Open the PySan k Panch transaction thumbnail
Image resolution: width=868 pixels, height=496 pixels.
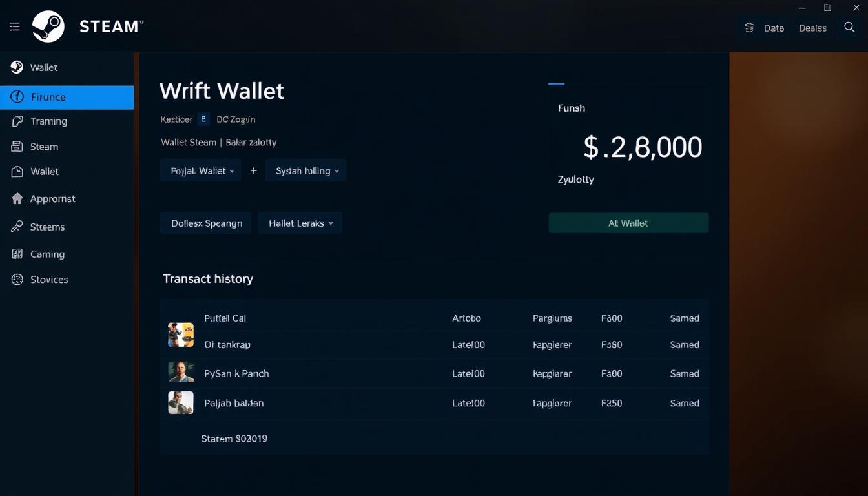[x=181, y=373]
